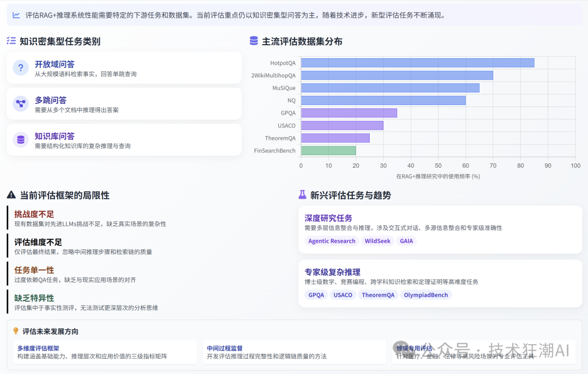This screenshot has height=374, width=588.
Task: Click the database icon beside 主流评估数据集分布
Action: click(254, 41)
